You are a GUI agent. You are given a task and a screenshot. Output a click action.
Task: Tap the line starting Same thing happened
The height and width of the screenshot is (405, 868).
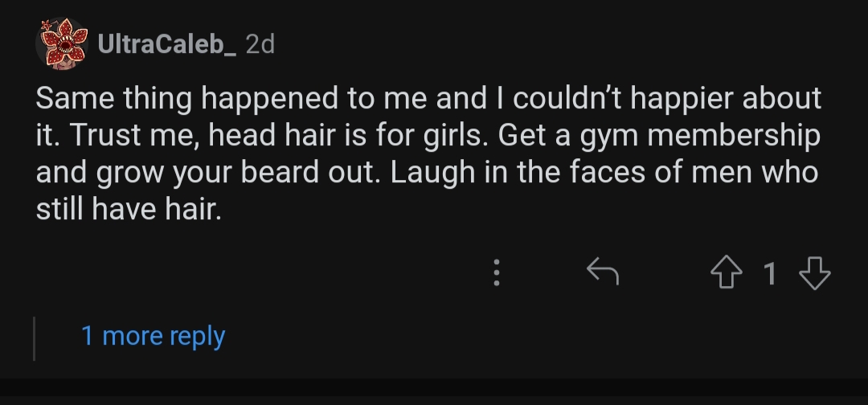428,99
